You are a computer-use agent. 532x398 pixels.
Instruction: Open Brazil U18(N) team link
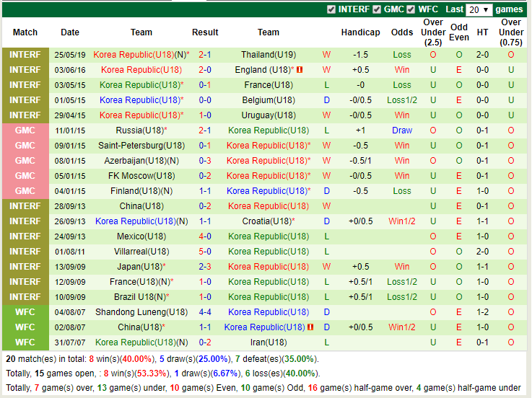[x=140, y=297]
